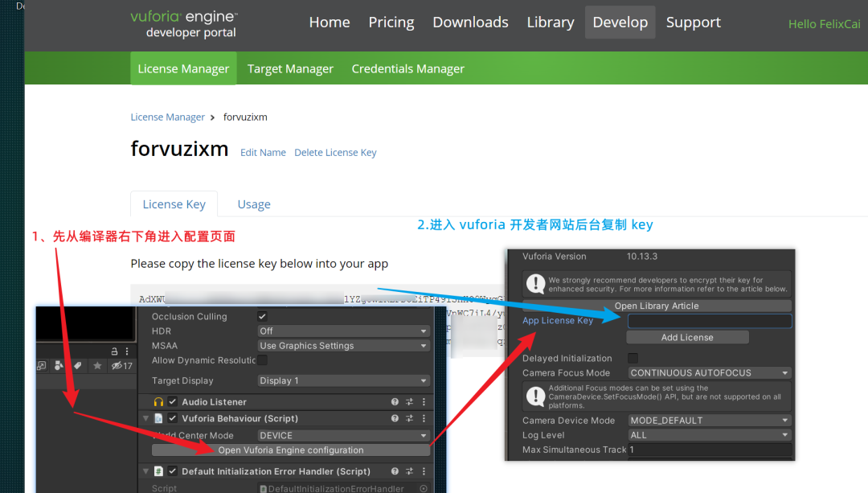Disable the Vuforia Behaviour script checkbox
868x493 pixels.
coord(173,418)
